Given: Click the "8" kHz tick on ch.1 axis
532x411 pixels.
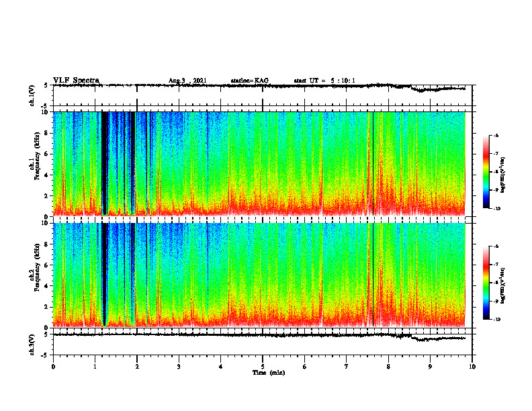Looking at the screenshot, I should (48, 133).
